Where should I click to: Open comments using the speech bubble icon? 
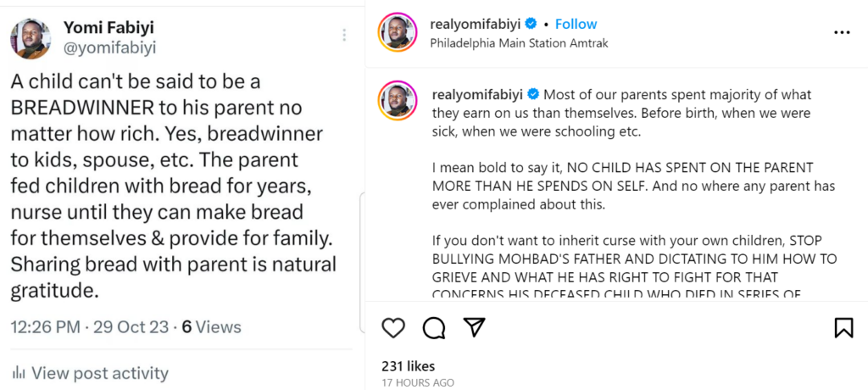coord(434,328)
